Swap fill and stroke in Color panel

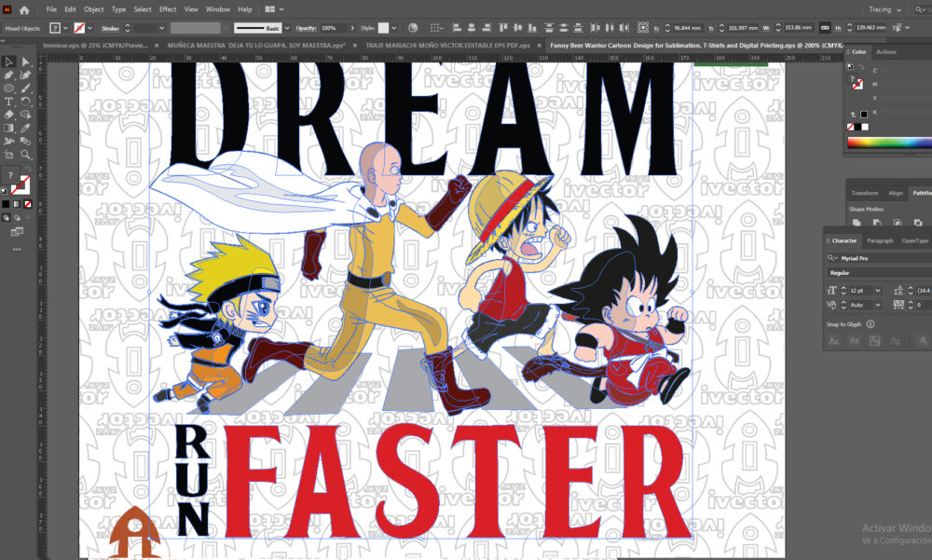point(861,66)
